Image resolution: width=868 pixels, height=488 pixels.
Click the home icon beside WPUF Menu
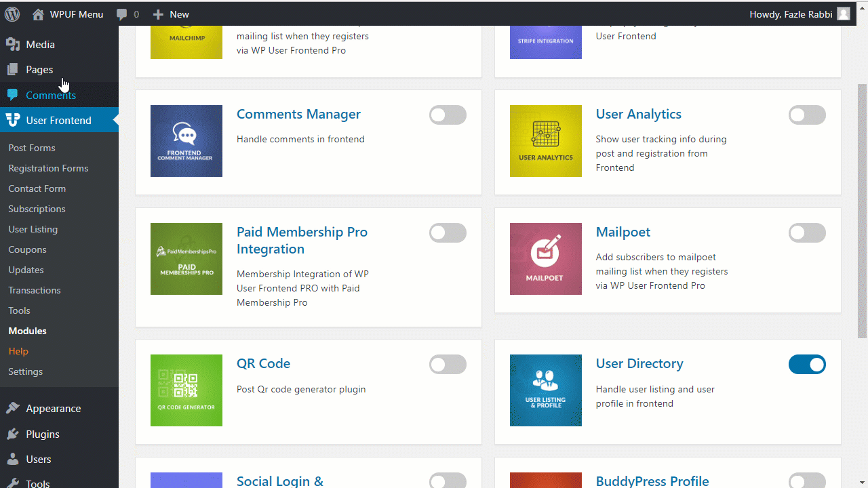pos(39,14)
